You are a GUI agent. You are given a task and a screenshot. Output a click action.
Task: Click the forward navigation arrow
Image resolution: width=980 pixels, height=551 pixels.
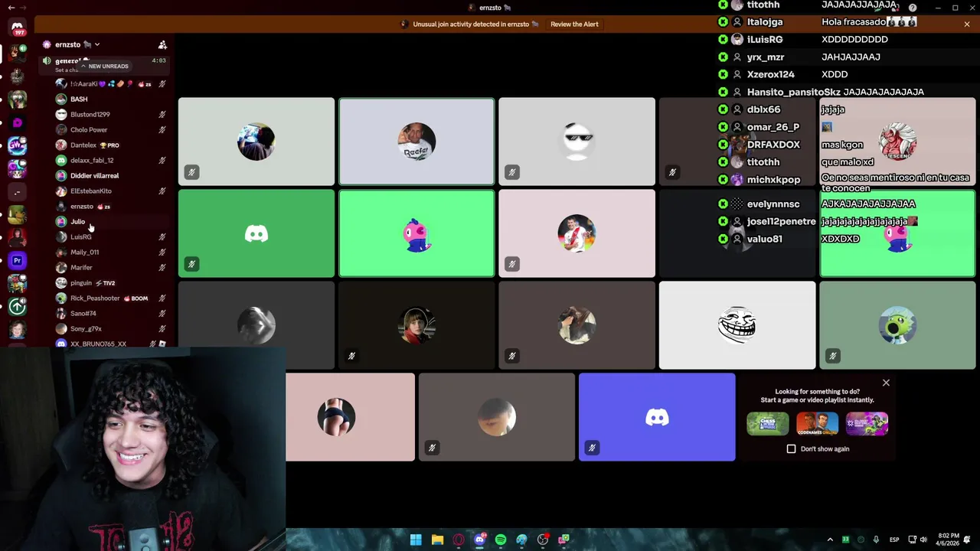coord(24,8)
